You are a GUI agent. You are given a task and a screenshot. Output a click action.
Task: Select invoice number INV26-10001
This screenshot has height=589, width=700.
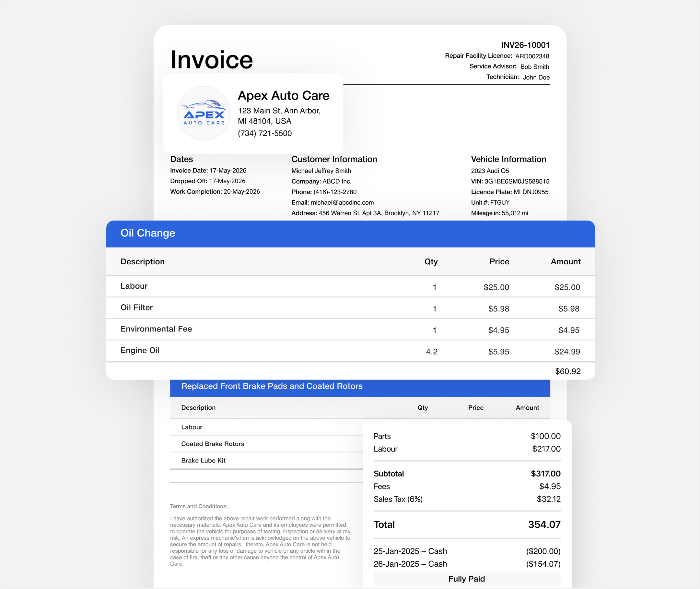pyautogui.click(x=525, y=45)
